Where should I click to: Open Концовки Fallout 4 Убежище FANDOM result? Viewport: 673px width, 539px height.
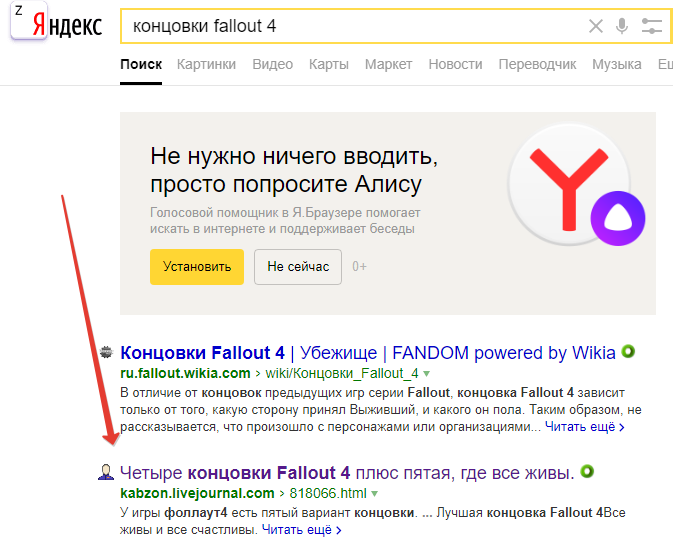[368, 353]
